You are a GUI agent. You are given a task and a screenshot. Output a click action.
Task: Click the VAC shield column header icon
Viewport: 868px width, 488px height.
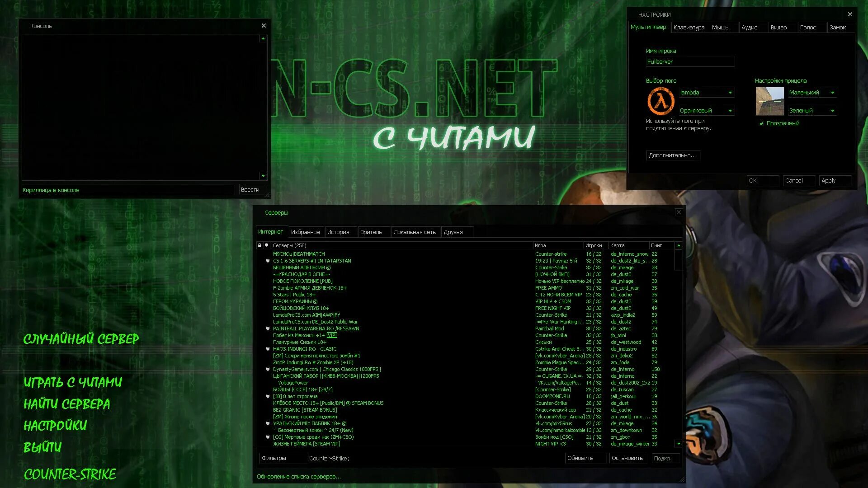[x=267, y=245]
